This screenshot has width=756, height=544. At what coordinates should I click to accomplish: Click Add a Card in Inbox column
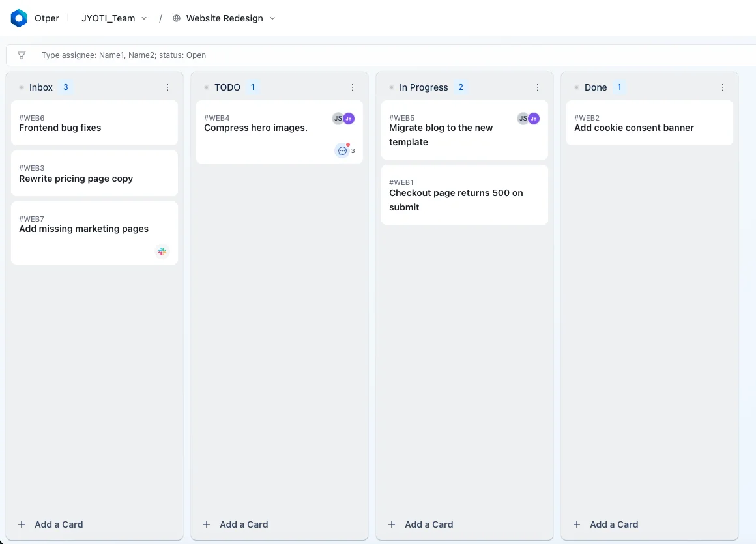coord(59,524)
